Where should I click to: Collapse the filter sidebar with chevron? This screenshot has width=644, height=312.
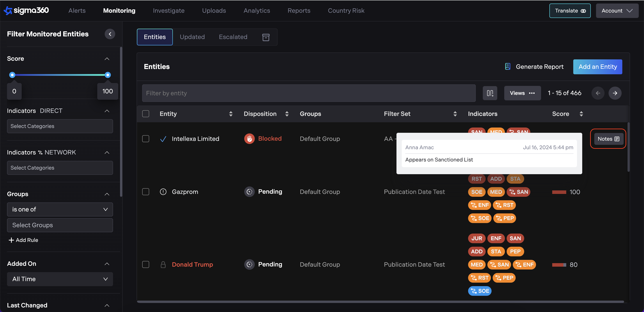tap(110, 34)
